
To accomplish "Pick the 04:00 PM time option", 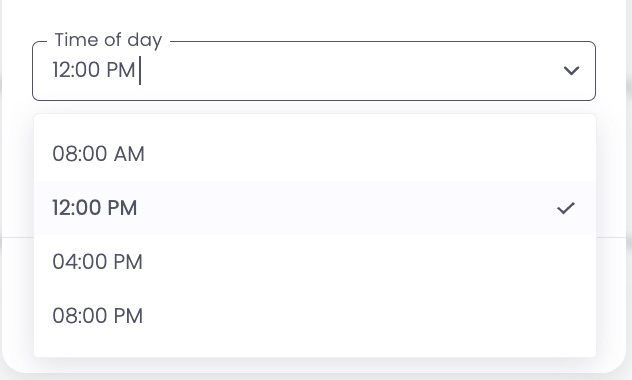I will pos(315,262).
